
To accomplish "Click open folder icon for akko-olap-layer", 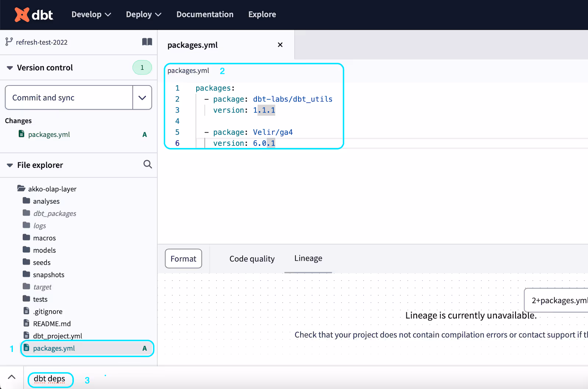I will click(x=21, y=188).
